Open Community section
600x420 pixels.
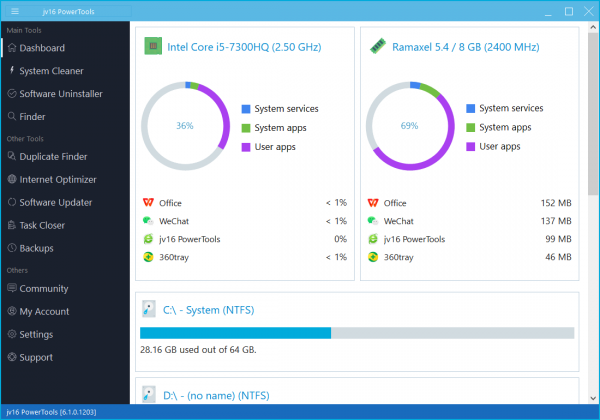65,288
